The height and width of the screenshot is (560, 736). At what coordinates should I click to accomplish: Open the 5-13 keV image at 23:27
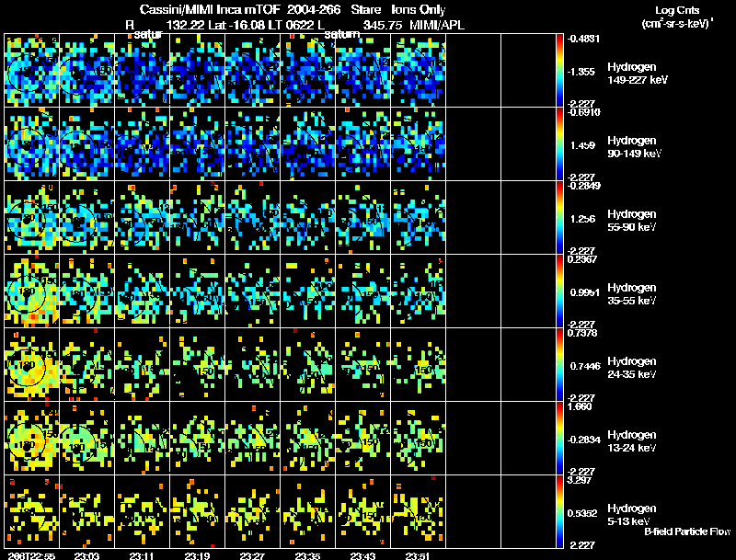pos(252,511)
